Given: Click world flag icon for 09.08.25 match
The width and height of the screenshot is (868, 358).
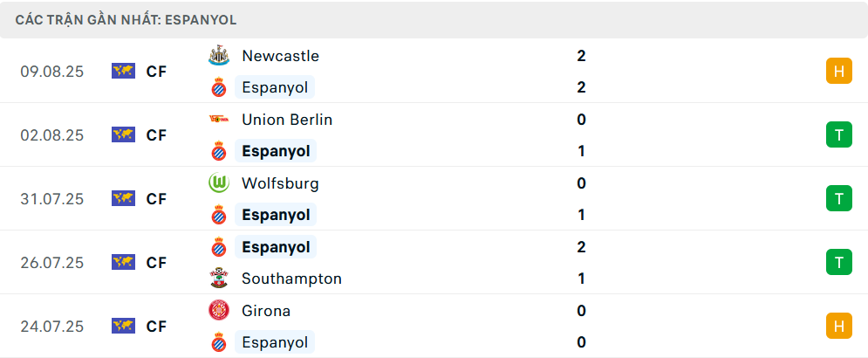Looking at the screenshot, I should [123, 72].
